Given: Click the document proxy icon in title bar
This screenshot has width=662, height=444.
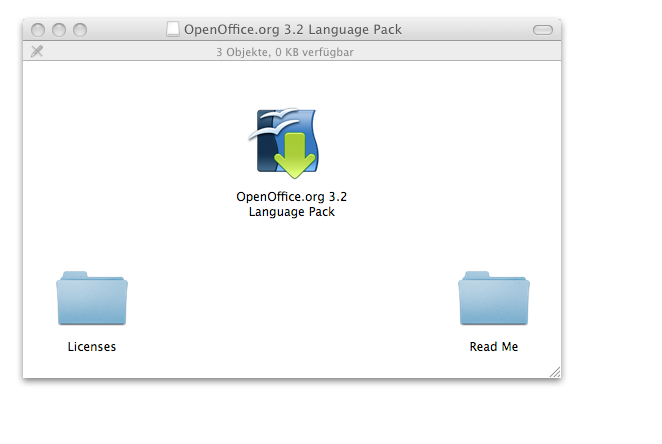Looking at the screenshot, I should point(173,30).
